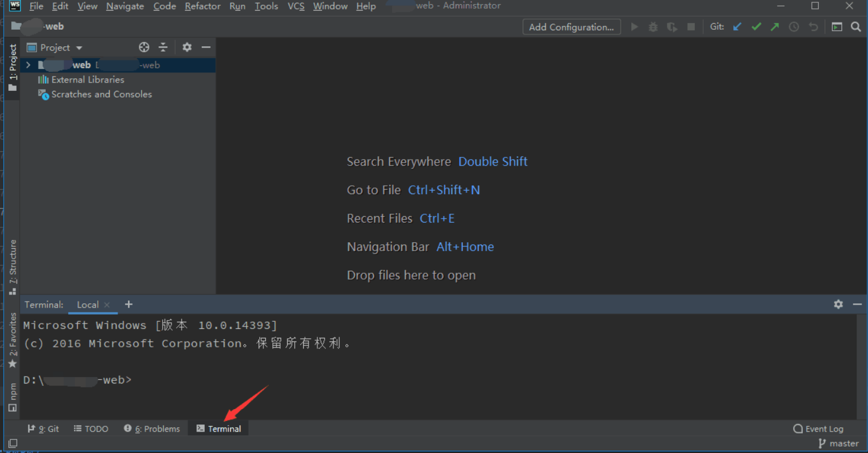Collapse all nodes in the Project tree
This screenshot has width=868, height=453.
pyautogui.click(x=163, y=47)
